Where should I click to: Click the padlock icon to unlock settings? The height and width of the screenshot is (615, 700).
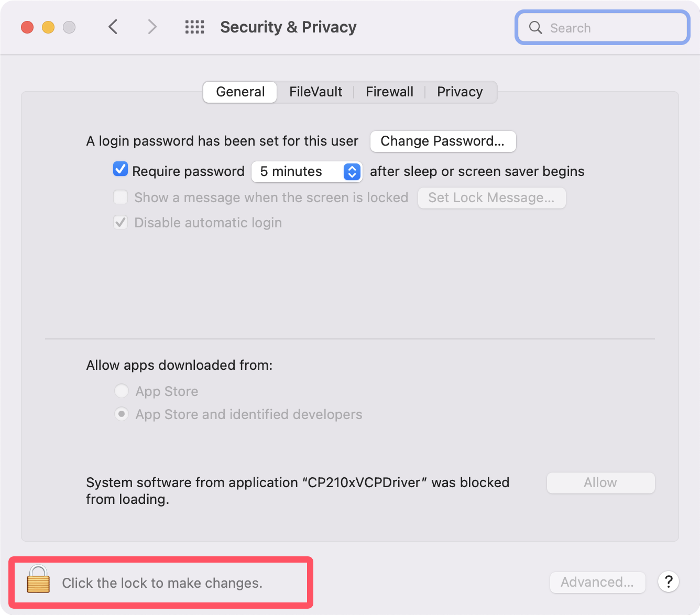click(38, 580)
